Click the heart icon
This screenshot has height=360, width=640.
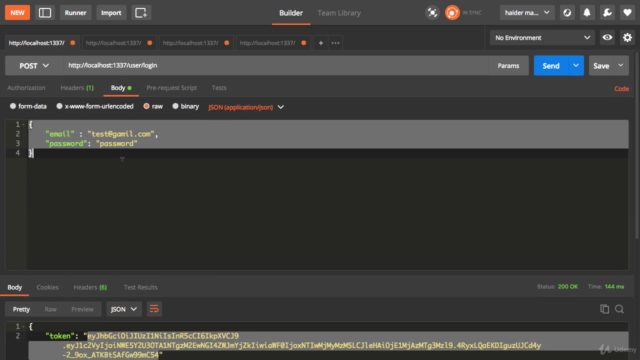tap(627, 13)
